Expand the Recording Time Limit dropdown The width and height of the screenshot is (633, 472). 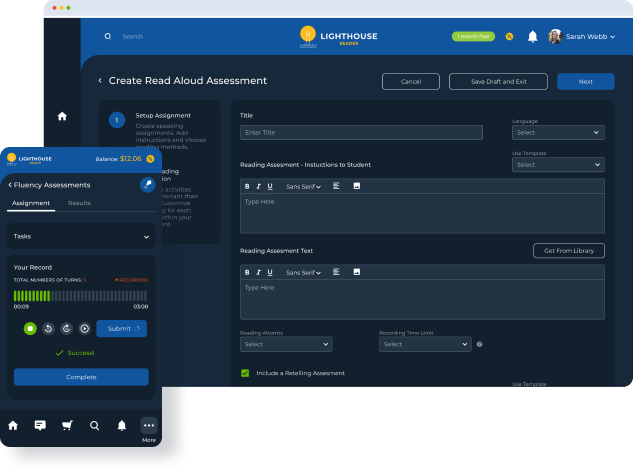tap(425, 344)
